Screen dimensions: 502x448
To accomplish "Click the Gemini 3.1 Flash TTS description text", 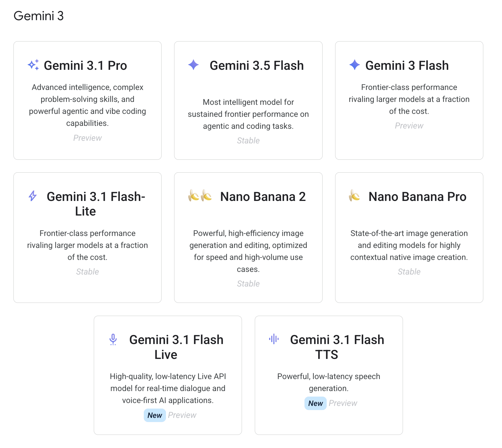I will pos(329,382).
